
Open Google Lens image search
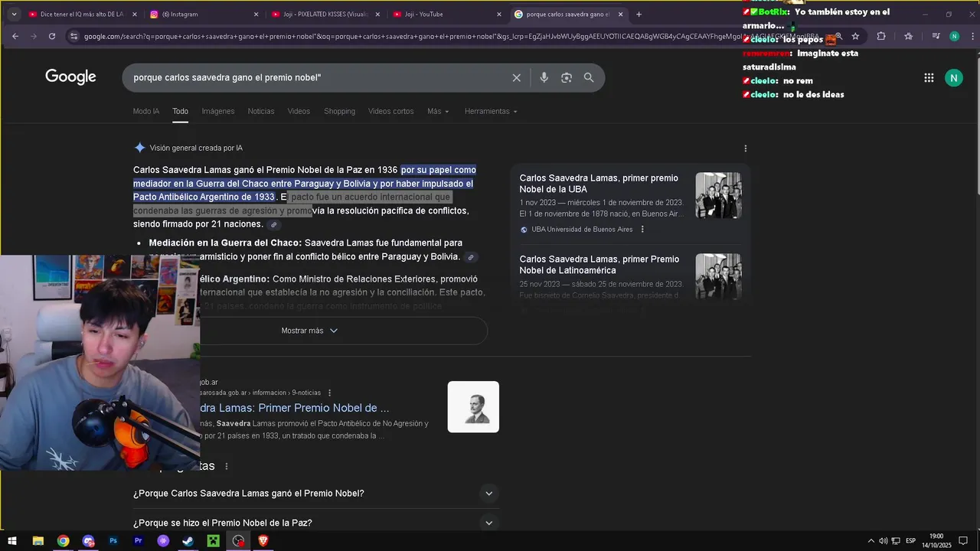click(567, 77)
